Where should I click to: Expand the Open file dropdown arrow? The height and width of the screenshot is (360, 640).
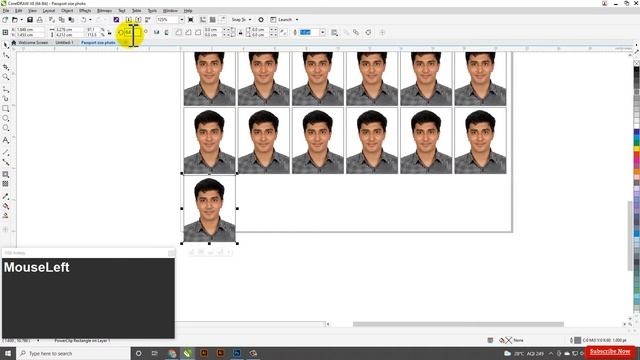tap(21, 20)
